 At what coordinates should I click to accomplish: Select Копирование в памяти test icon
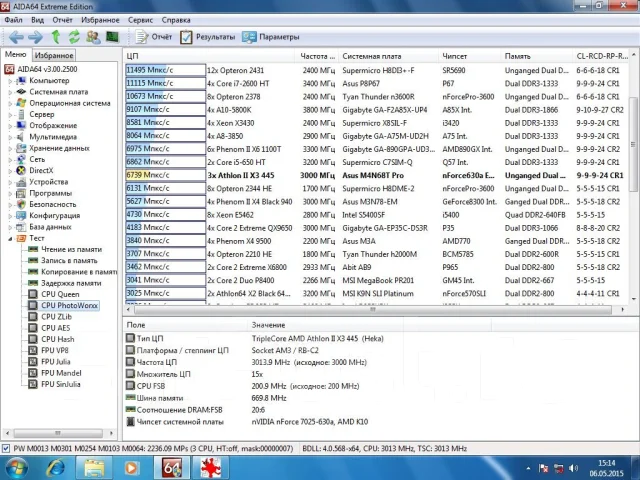point(33,271)
